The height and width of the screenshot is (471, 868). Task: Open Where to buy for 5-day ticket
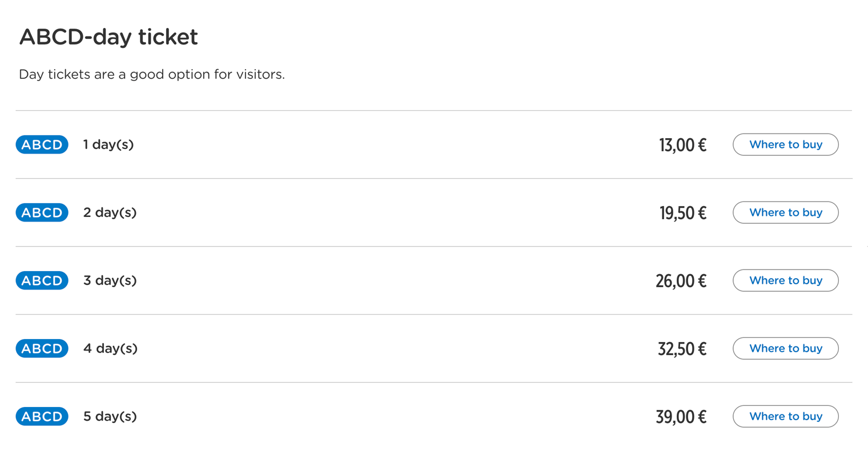click(x=785, y=416)
